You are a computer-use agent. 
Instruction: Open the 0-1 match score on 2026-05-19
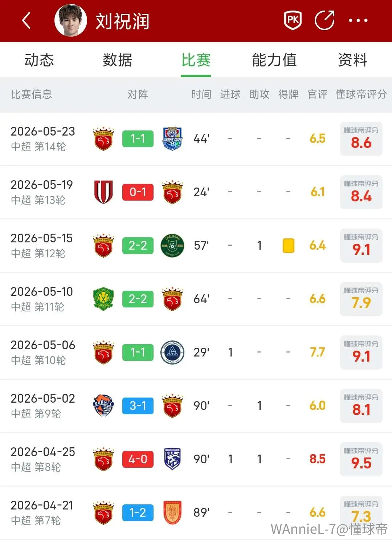[x=138, y=192]
